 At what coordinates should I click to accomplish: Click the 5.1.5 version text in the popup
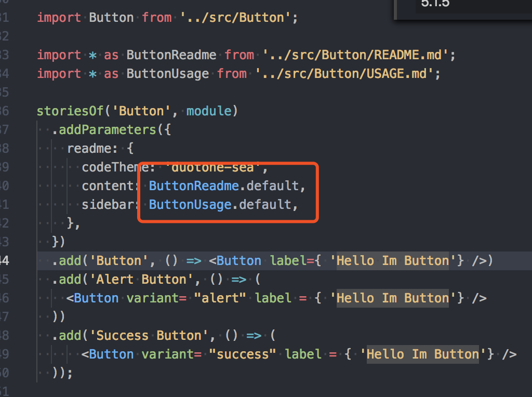click(435, 4)
